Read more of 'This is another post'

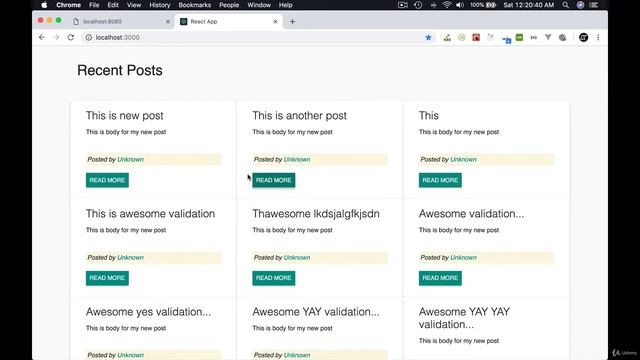click(273, 180)
